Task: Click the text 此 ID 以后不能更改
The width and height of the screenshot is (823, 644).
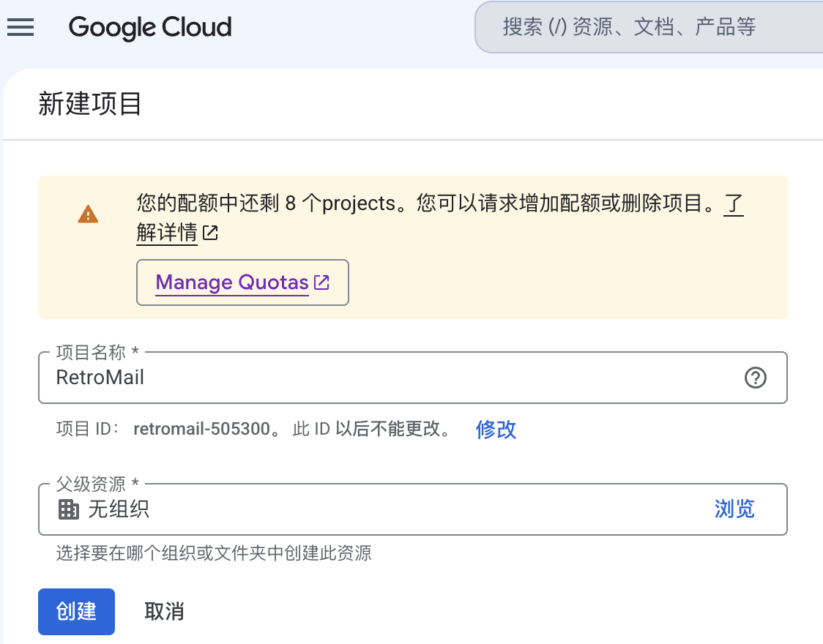Action: coord(372,429)
